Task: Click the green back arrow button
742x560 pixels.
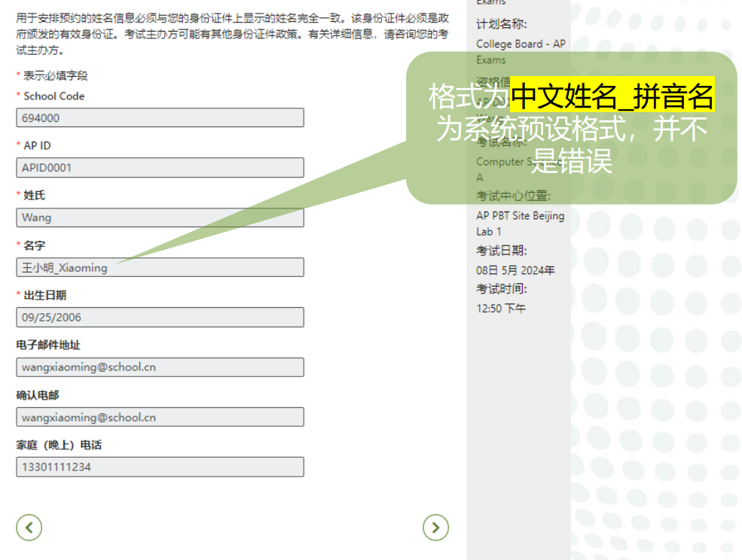Action: click(x=29, y=528)
